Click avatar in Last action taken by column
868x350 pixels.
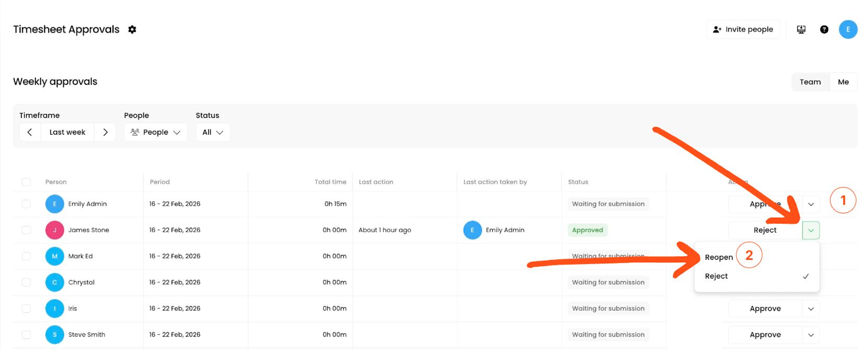[472, 230]
